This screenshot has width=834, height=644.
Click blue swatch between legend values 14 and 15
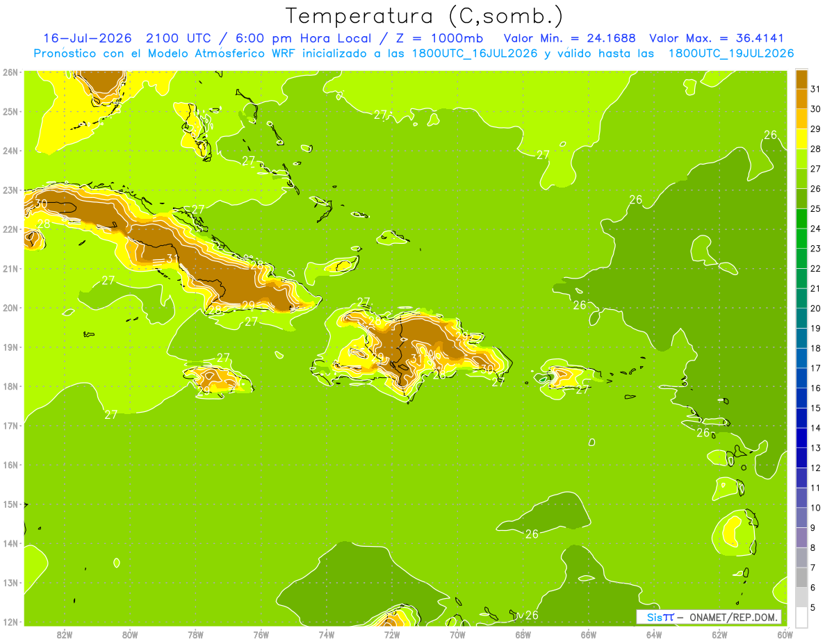[x=801, y=418]
